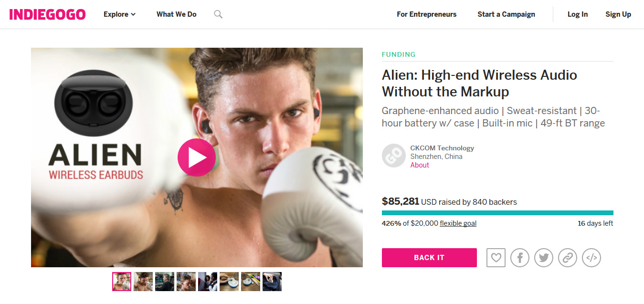Click the flexible goal link
The image size is (644, 304).
[458, 223]
